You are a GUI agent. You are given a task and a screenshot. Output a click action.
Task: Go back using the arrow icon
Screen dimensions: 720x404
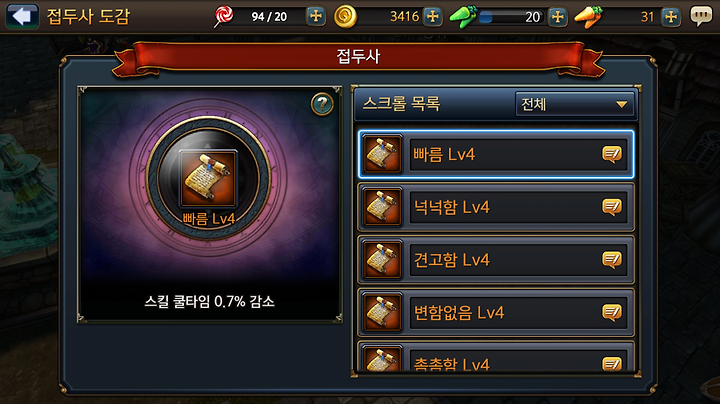[x=22, y=16]
